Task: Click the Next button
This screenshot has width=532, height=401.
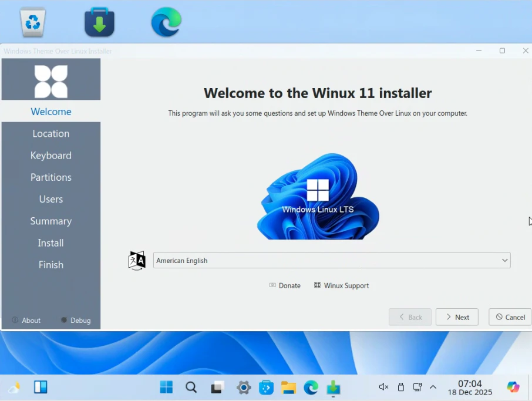Action: (457, 317)
